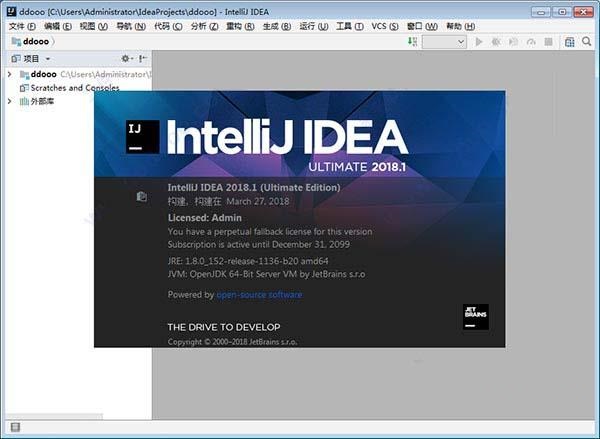Expand the 外部库 tree node
The image size is (600, 439).
pyautogui.click(x=10, y=101)
